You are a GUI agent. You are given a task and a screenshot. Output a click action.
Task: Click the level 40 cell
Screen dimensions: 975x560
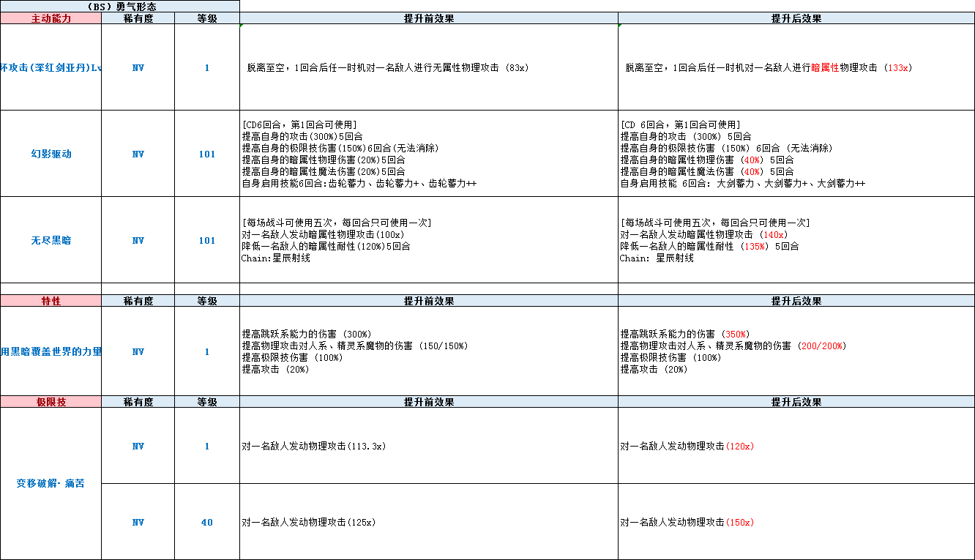pyautogui.click(x=207, y=522)
